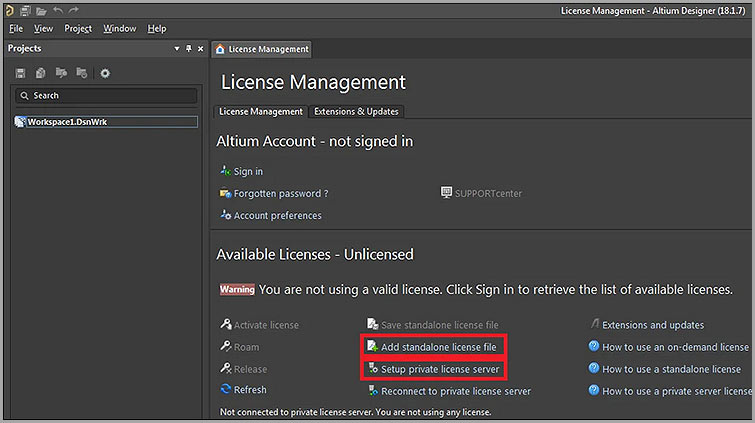This screenshot has width=755, height=423.
Task: Click Refresh license list
Action: coord(250,390)
